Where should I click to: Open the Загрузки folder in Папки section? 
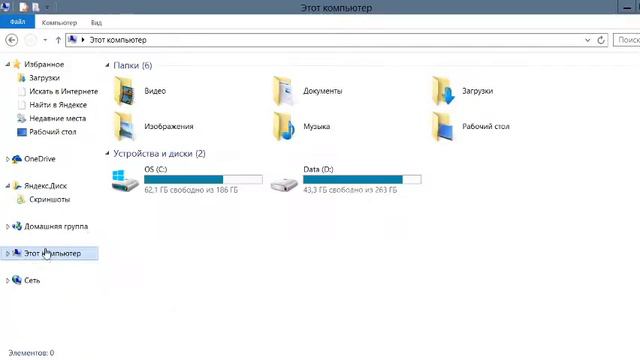click(443, 91)
